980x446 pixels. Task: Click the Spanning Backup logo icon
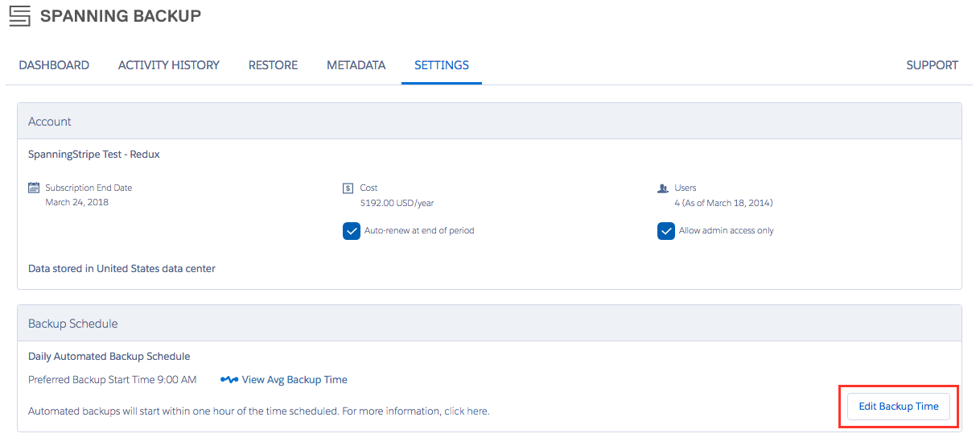point(19,15)
